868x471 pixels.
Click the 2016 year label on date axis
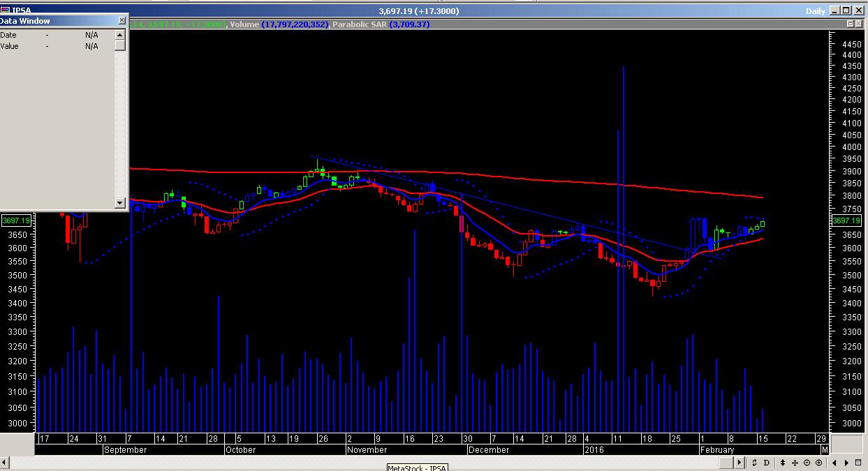point(594,450)
